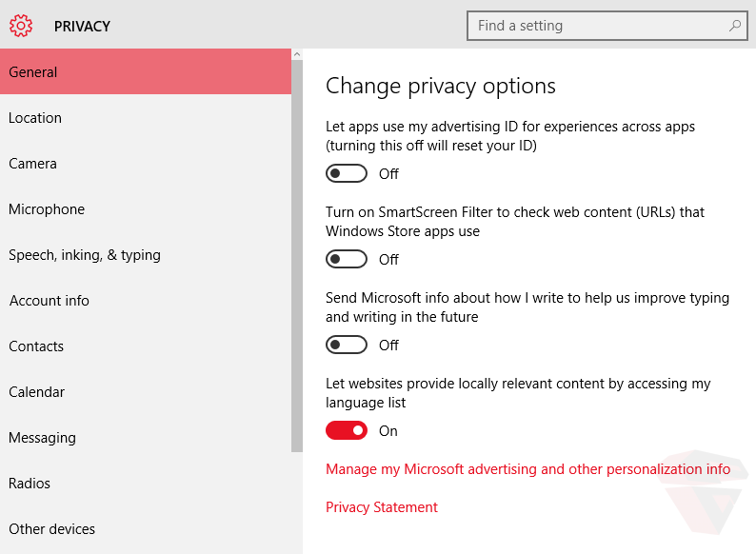
Task: Click the PRIVACY page title
Action: [82, 26]
